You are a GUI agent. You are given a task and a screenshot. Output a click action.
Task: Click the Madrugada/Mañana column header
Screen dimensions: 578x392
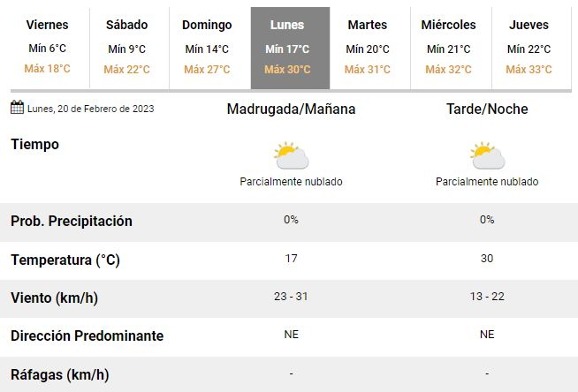point(291,109)
